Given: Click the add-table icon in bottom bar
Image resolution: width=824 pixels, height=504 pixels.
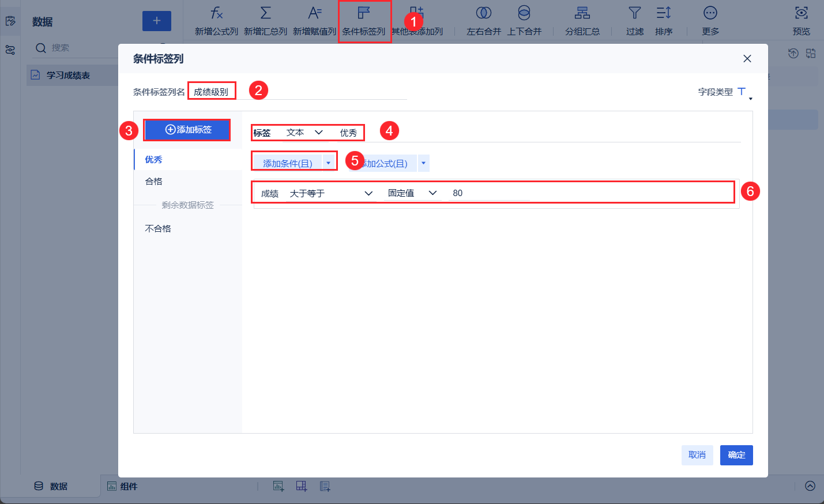Looking at the screenshot, I should (x=302, y=486).
